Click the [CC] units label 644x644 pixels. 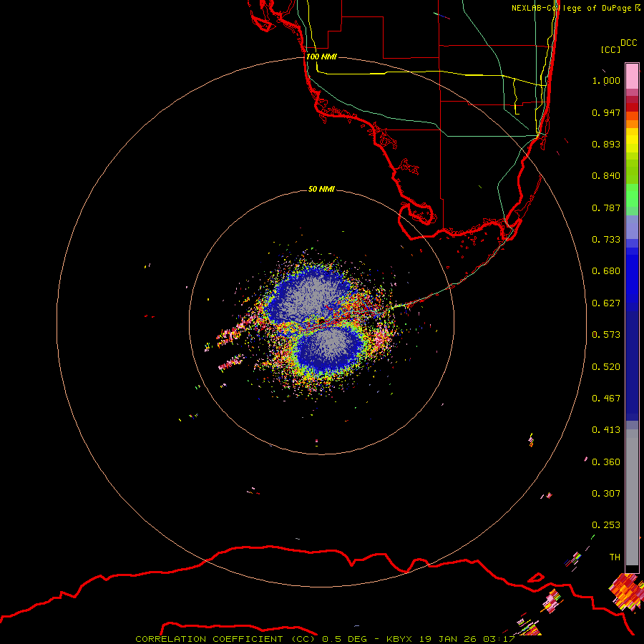point(610,49)
